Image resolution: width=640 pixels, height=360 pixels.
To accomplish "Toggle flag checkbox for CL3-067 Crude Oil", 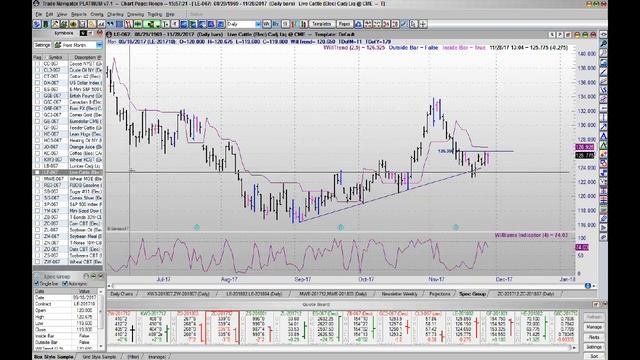I will (38, 70).
